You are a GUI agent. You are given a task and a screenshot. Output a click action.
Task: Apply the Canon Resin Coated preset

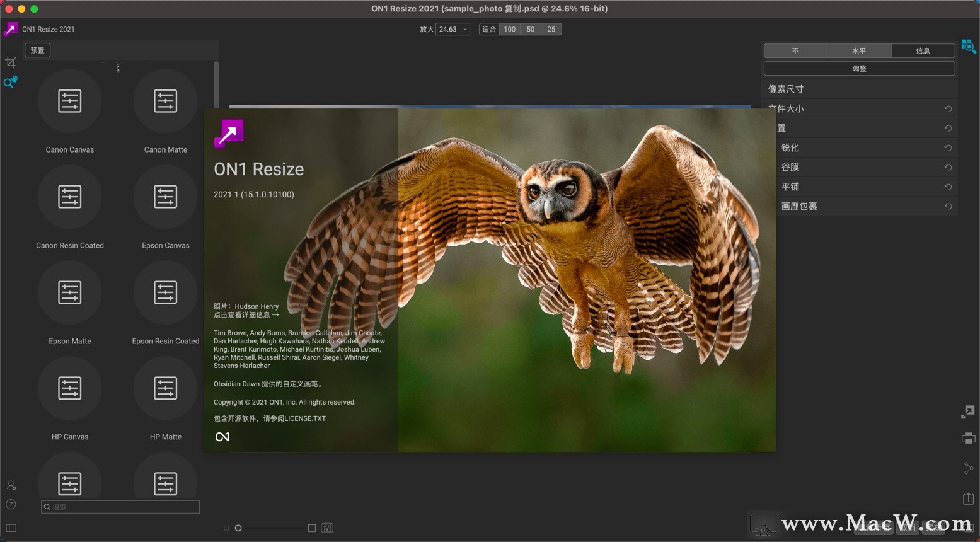point(70,197)
